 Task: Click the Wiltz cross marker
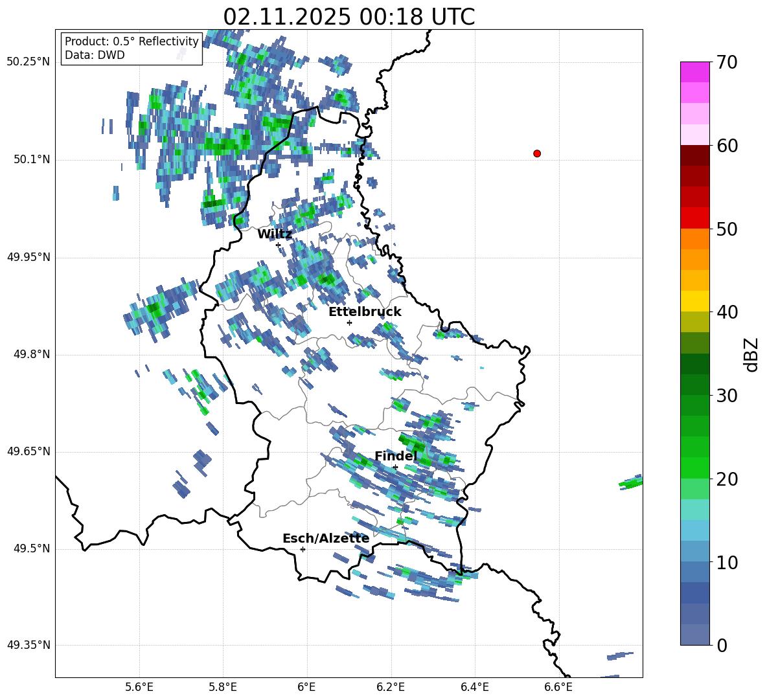tap(279, 245)
